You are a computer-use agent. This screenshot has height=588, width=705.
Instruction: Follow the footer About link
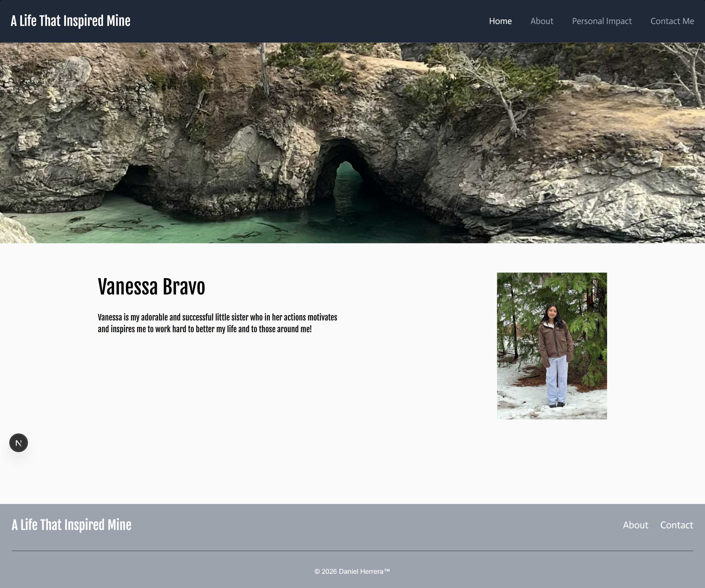[635, 525]
